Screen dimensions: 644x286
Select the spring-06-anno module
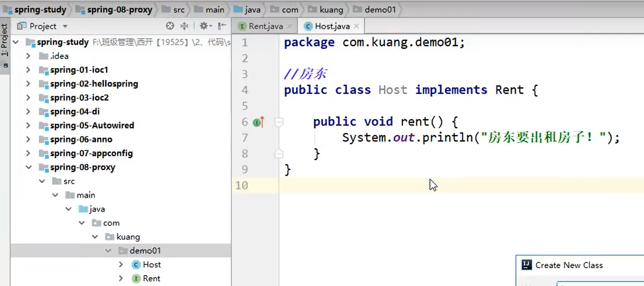tap(81, 140)
